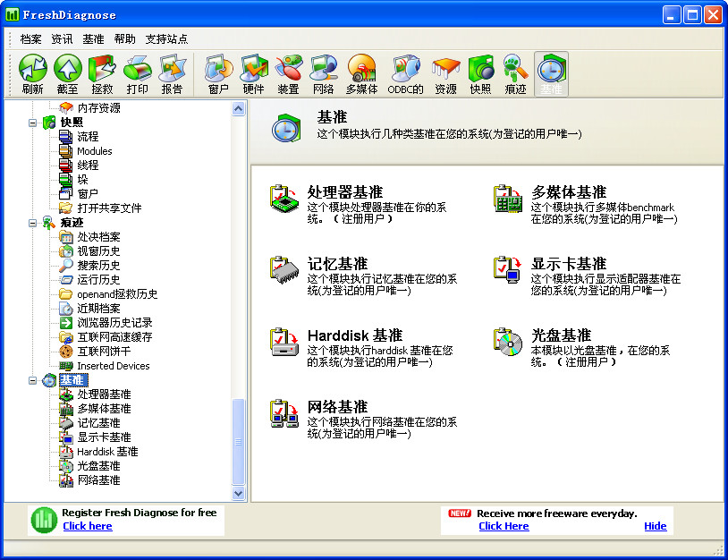Viewport: 728px width, 560px height.
Task: Collapse the 快照 tree node
Action: tap(32, 123)
